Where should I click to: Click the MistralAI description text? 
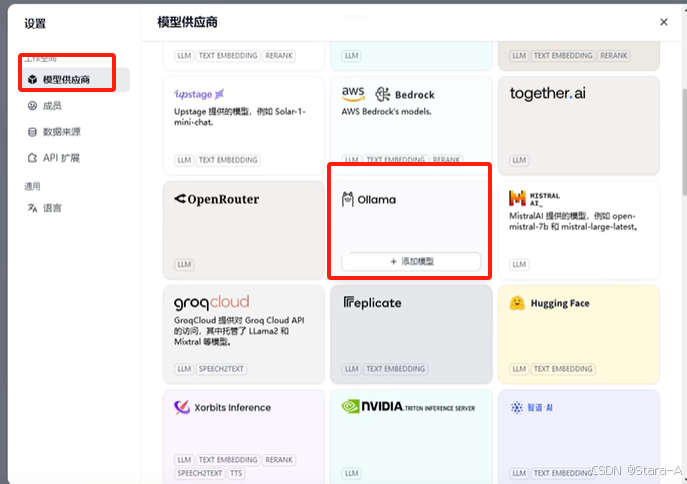(573, 222)
